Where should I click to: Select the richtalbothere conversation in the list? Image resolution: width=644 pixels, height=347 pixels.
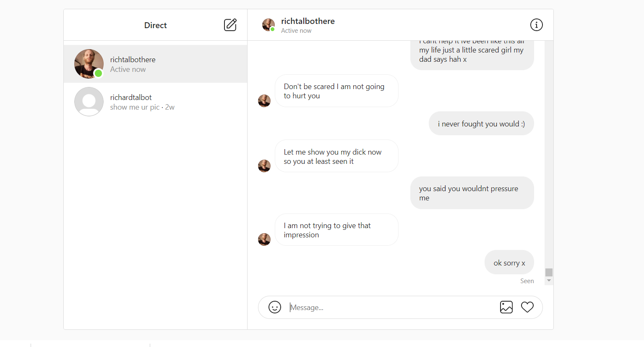(x=155, y=64)
